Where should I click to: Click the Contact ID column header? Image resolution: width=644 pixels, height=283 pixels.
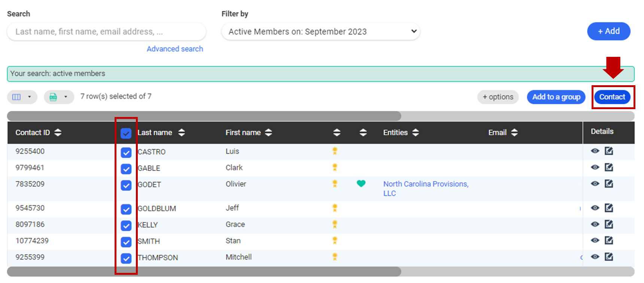pyautogui.click(x=33, y=132)
